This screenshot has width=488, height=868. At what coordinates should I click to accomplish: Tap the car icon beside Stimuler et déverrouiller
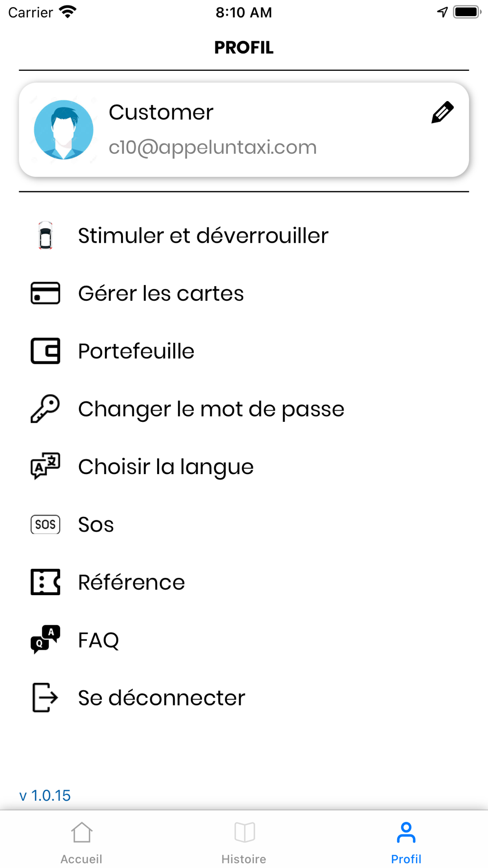45,235
